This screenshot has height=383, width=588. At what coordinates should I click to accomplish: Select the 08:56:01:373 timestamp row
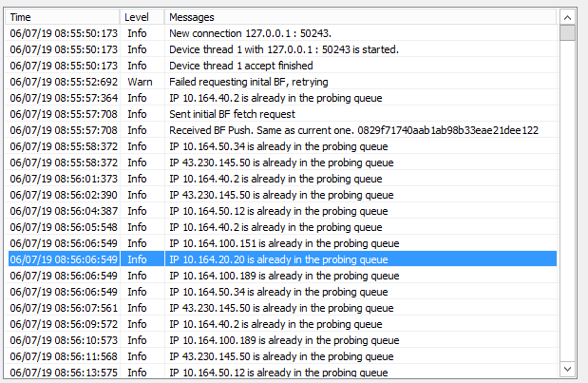(283, 179)
